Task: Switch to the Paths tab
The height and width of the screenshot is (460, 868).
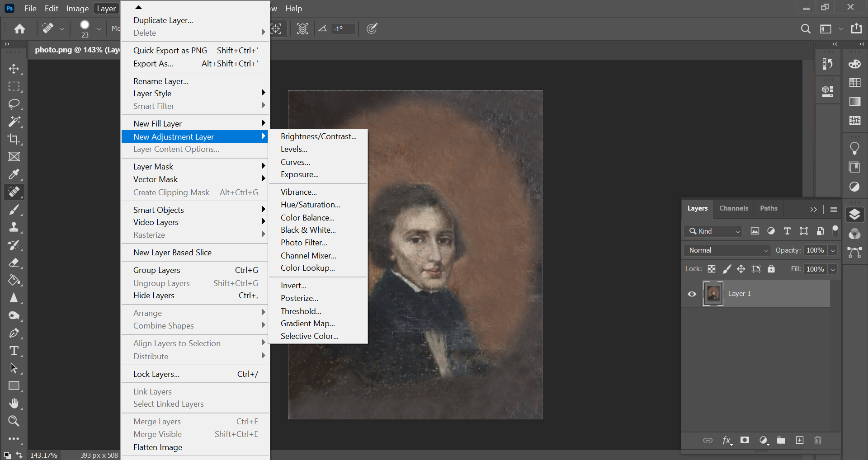Action: [769, 208]
